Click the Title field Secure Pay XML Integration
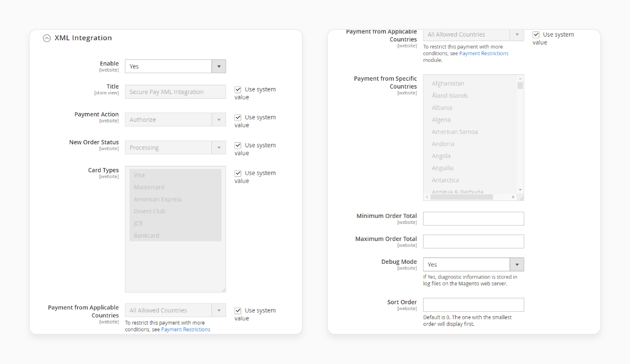The image size is (630, 364). tap(175, 92)
